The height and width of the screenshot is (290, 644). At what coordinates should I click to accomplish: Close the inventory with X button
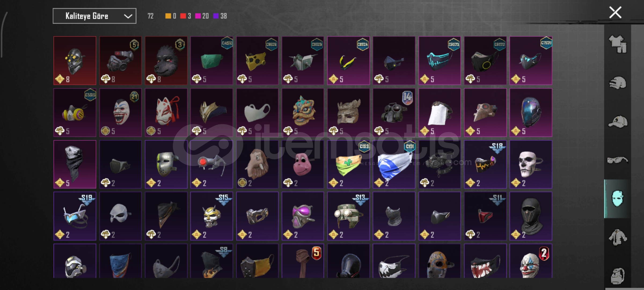(x=615, y=12)
